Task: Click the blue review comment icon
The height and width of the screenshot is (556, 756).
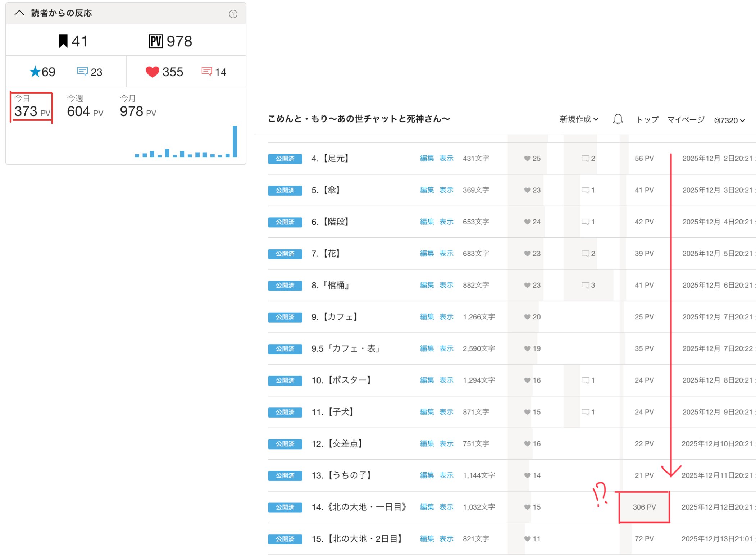Action: (x=82, y=71)
